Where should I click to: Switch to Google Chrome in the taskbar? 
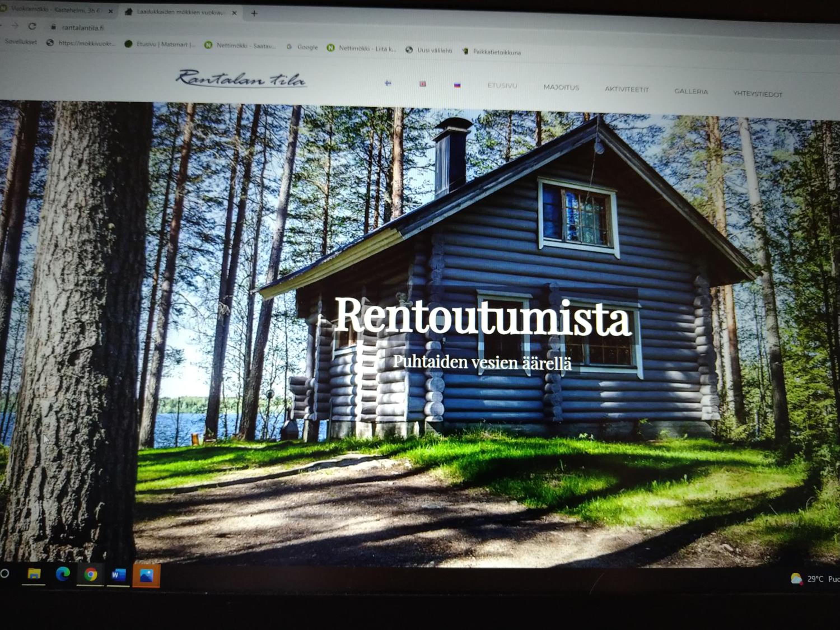coord(90,575)
